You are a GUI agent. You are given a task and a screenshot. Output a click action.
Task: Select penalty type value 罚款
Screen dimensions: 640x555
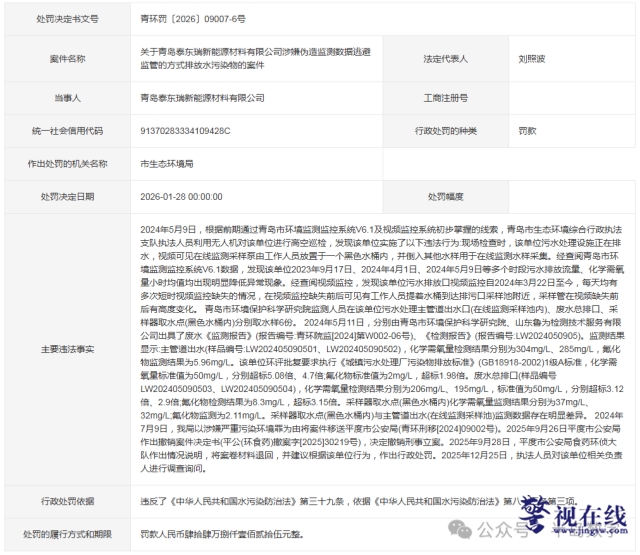pyautogui.click(x=527, y=131)
